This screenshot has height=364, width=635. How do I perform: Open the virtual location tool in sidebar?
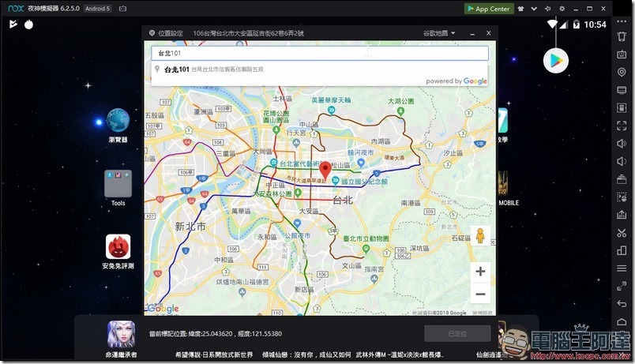622,72
